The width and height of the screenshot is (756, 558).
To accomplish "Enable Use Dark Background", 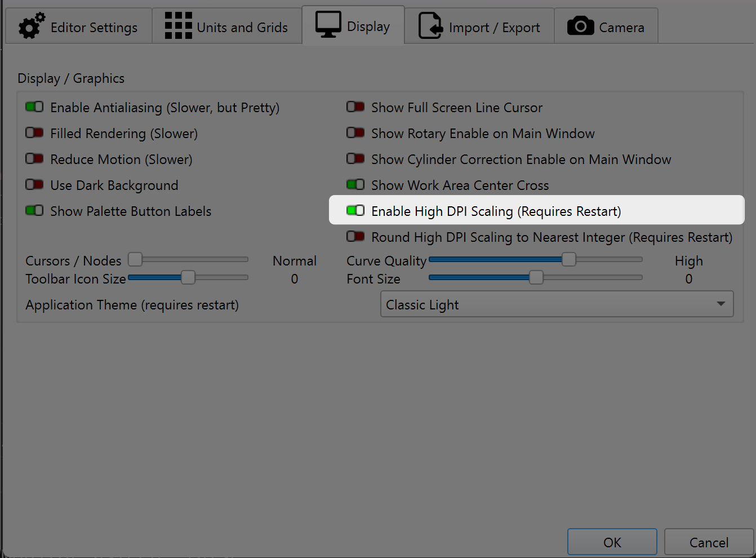I will pyautogui.click(x=34, y=184).
